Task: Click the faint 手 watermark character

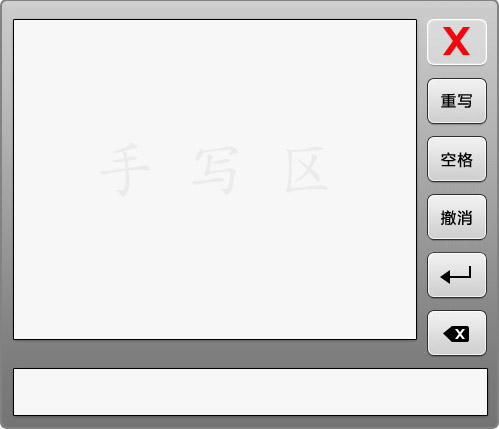Action: tap(125, 169)
